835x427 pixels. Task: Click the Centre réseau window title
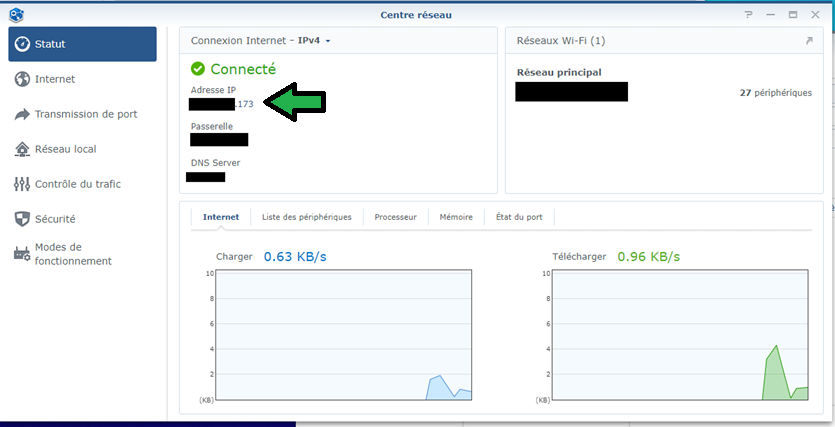coord(416,15)
